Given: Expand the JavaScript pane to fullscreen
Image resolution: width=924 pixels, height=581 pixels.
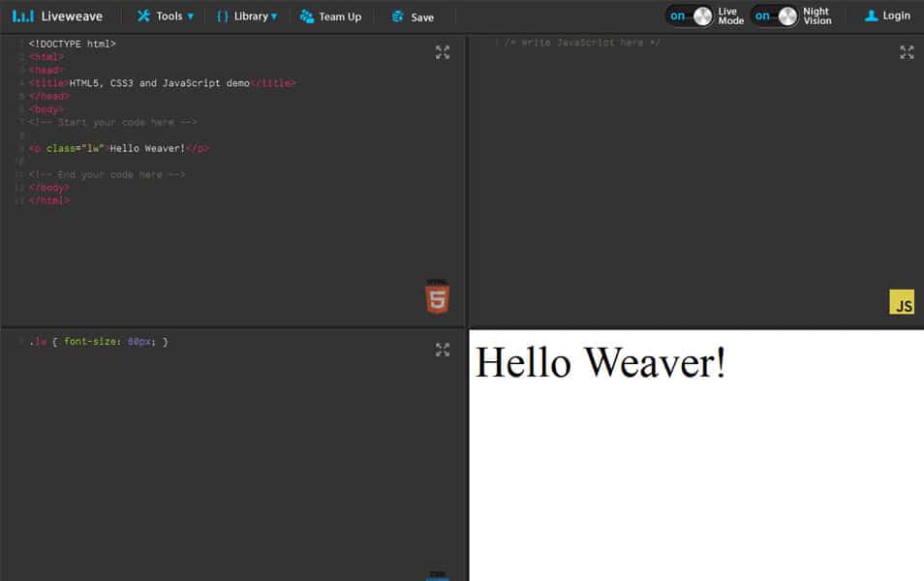Looking at the screenshot, I should pos(907,52).
